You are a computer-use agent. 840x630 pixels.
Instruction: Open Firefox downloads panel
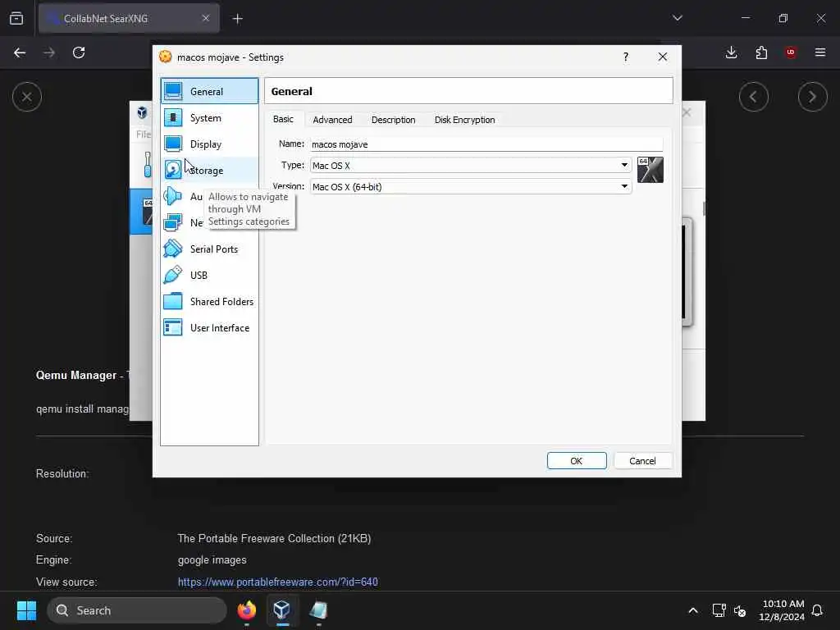pos(731,52)
